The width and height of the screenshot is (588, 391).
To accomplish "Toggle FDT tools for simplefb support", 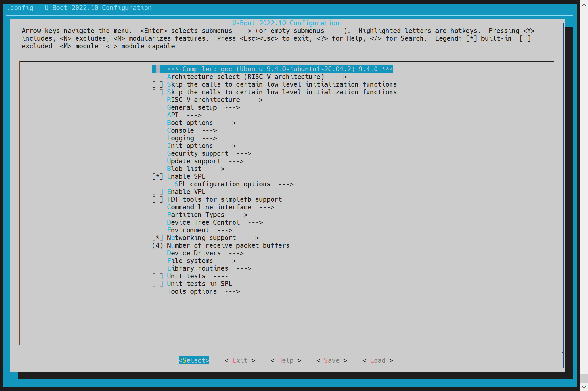I will (158, 199).
